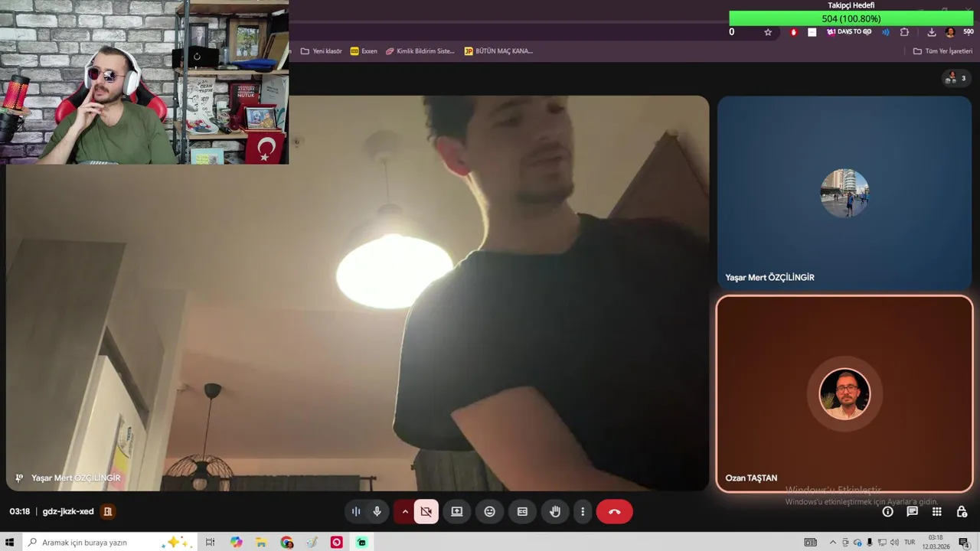Image resolution: width=980 pixels, height=551 pixels.
Task: Launch Copilot from the taskbar
Action: pos(236,543)
